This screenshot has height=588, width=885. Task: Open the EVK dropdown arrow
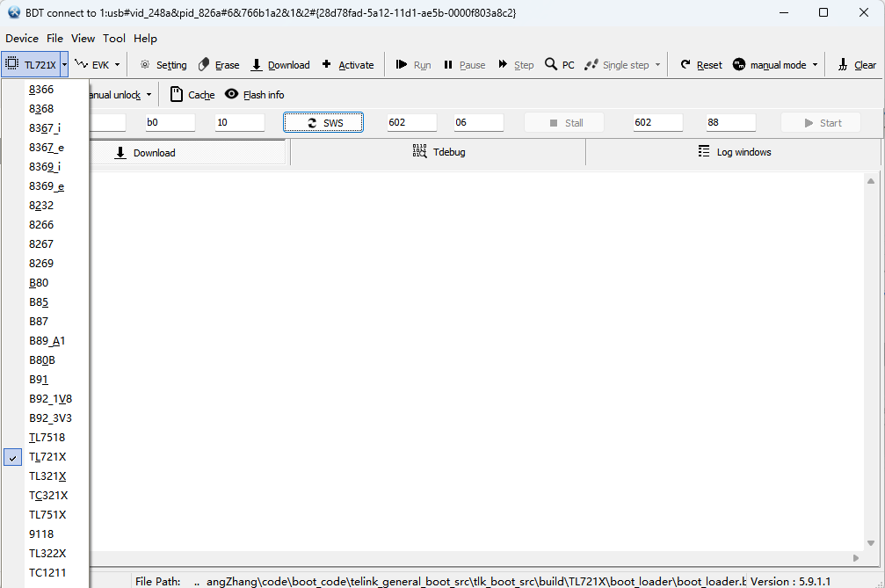click(118, 65)
